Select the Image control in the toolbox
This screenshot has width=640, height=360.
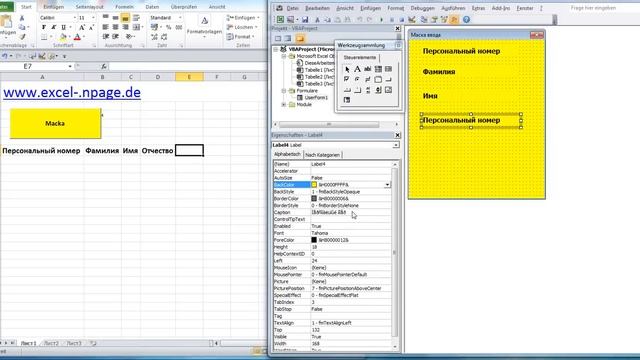pyautogui.click(x=388, y=90)
